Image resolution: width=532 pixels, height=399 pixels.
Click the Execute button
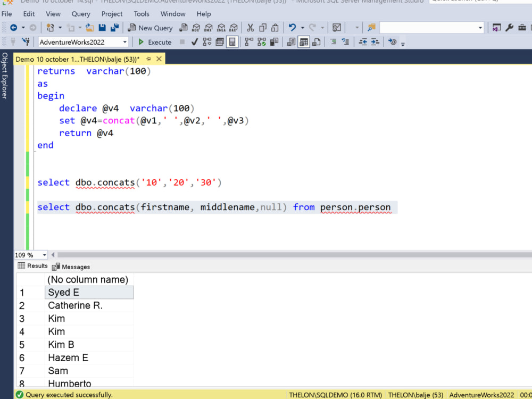click(155, 42)
